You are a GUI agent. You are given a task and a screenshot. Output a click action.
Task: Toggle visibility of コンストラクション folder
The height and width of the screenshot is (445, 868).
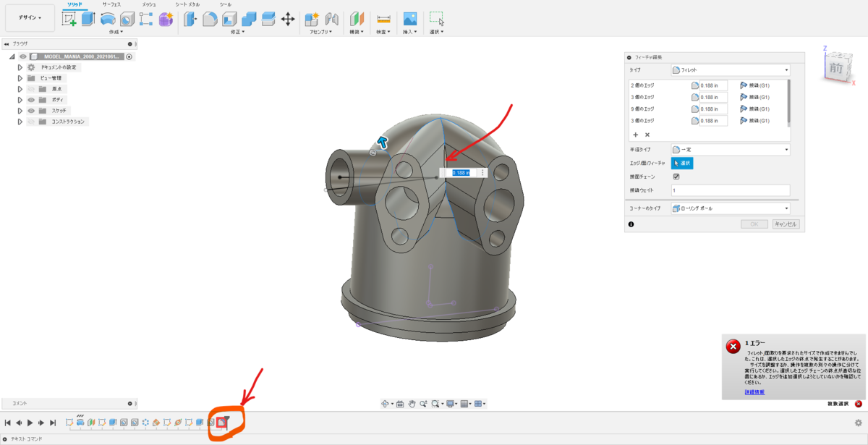(x=31, y=122)
